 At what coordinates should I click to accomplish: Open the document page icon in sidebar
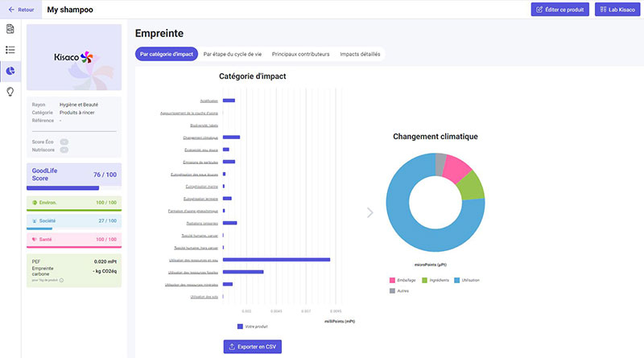coord(10,30)
